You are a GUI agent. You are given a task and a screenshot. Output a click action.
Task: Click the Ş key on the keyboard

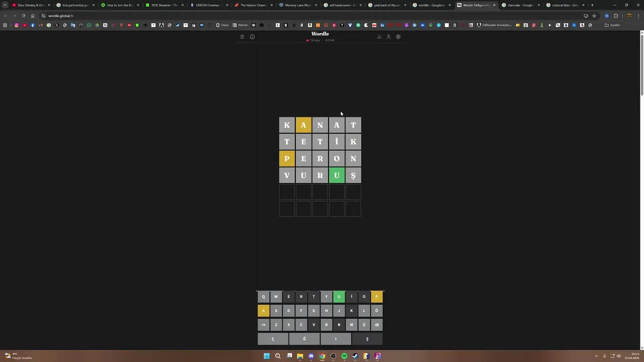[367, 339]
